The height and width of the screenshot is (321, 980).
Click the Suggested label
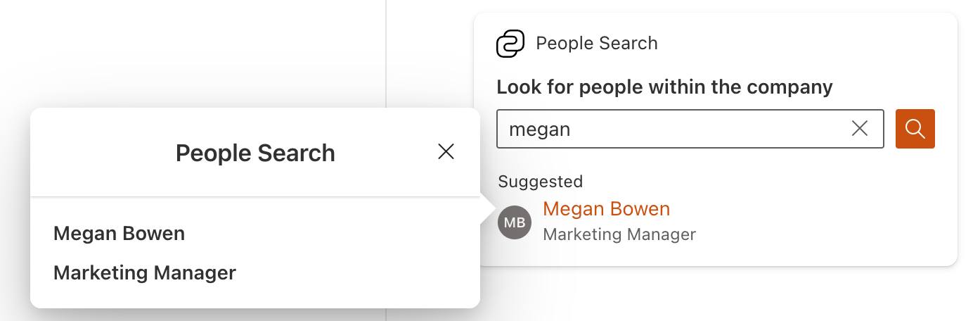point(540,182)
